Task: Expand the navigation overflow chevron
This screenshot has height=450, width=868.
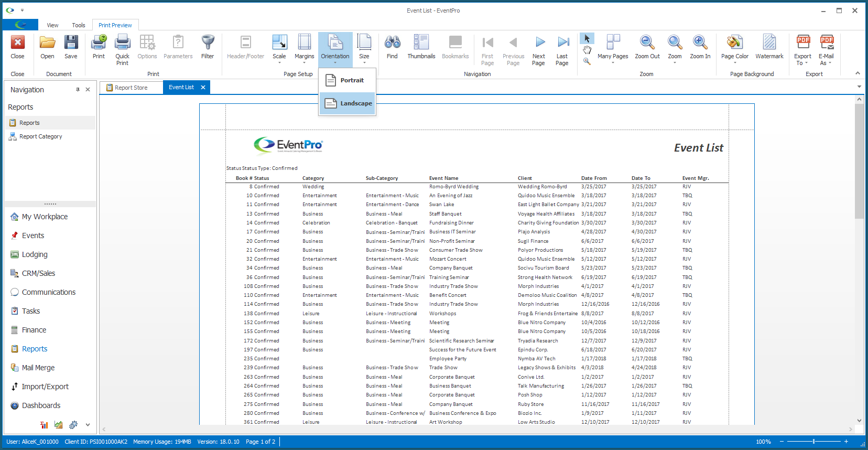Action: pos(88,425)
